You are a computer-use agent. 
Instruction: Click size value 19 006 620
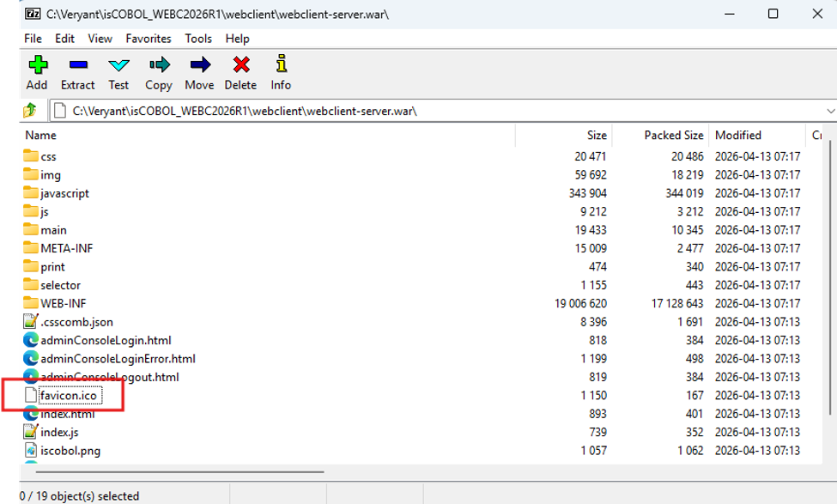[x=581, y=303]
